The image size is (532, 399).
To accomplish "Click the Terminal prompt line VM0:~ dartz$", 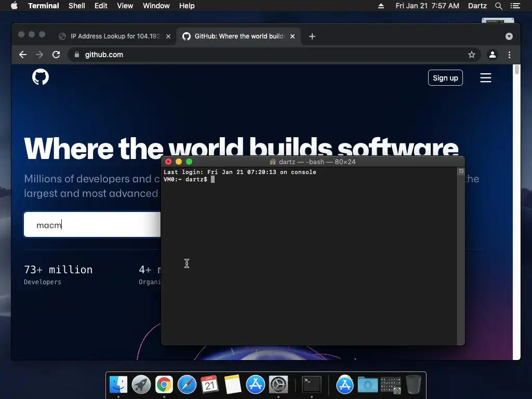I will point(189,179).
